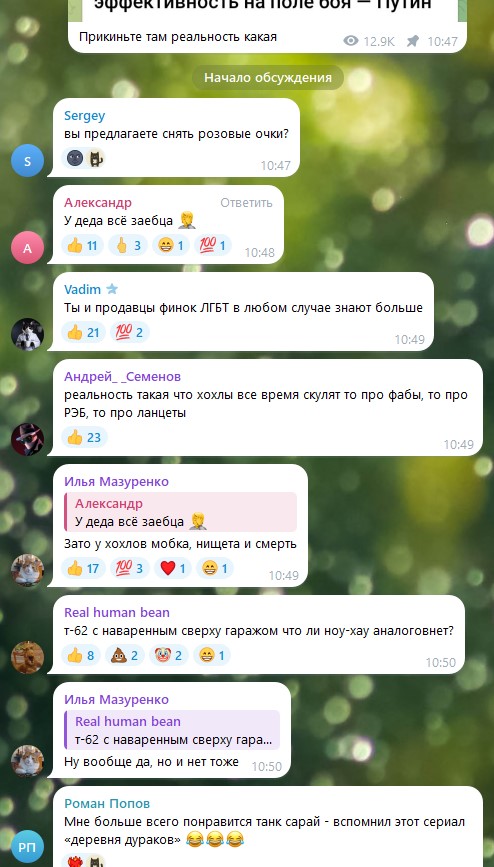This screenshot has height=867, width=494.
Task: Click thumbs-up 21 reaction on Vadim's message
Action: pyautogui.click(x=84, y=332)
